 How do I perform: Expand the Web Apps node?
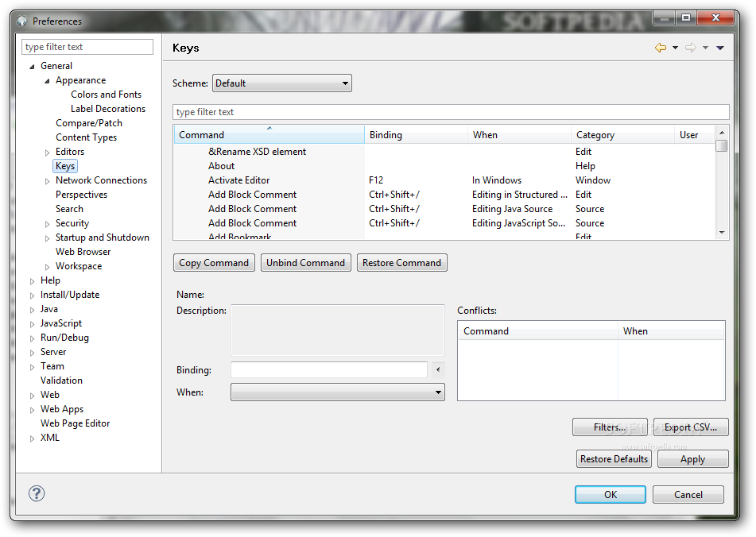point(32,411)
